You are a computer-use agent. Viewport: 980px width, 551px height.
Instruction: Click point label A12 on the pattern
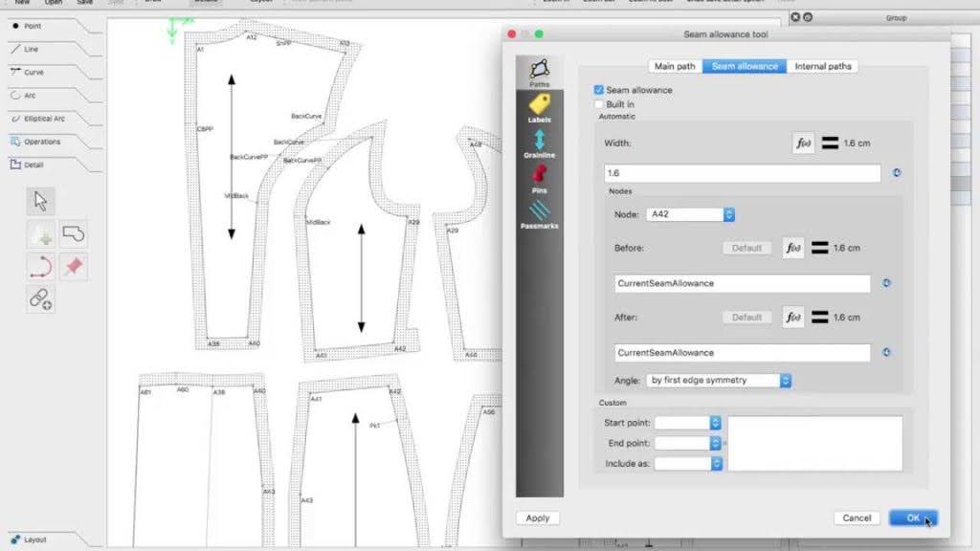[252, 37]
